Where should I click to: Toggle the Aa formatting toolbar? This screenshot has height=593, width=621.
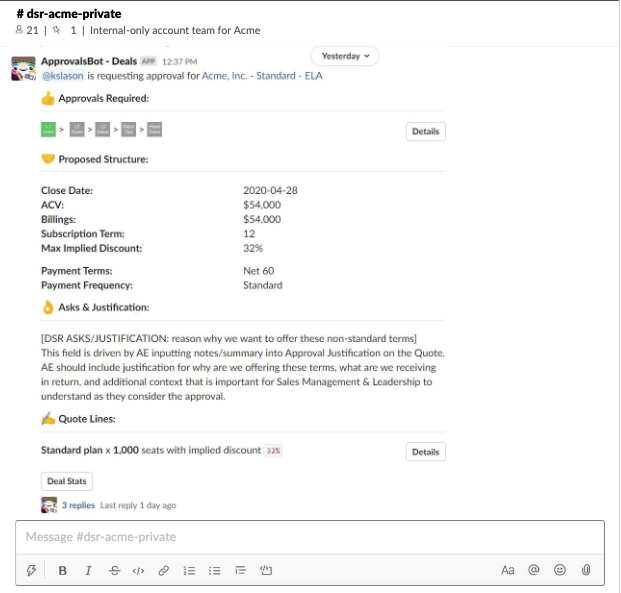508,570
